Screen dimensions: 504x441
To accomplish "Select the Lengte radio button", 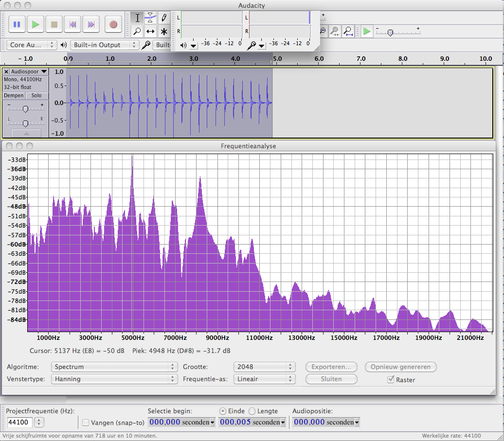I will pos(252,411).
